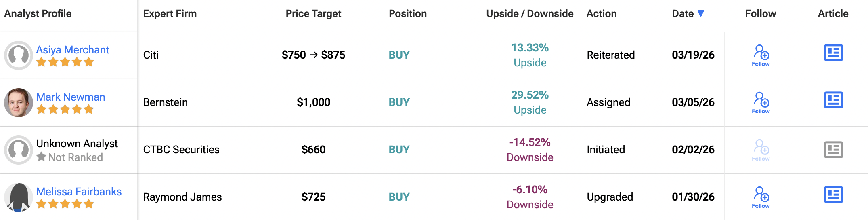The height and width of the screenshot is (220, 868).
Task: Open Mark Newman's analyst profile link
Action: click(71, 97)
